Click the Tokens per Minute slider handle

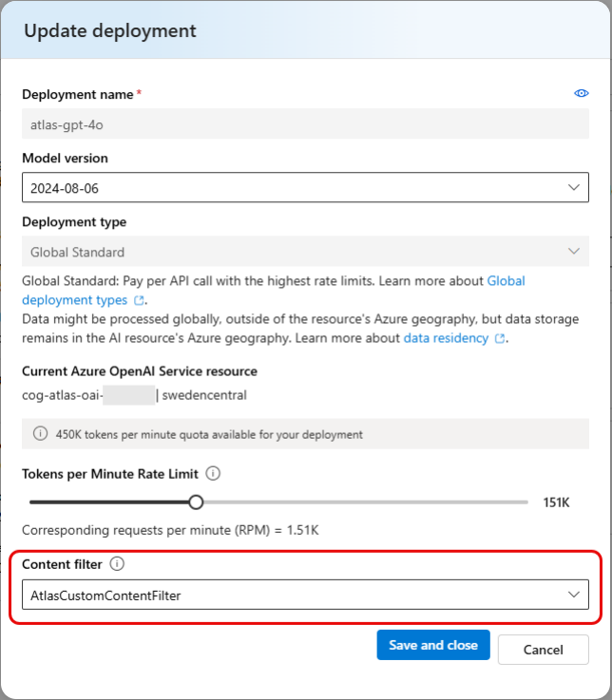(196, 502)
